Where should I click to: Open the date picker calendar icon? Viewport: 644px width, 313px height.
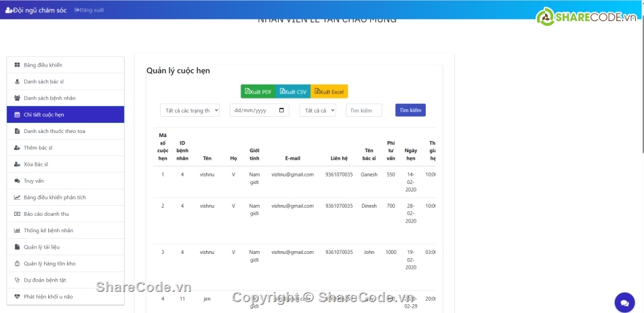281,110
